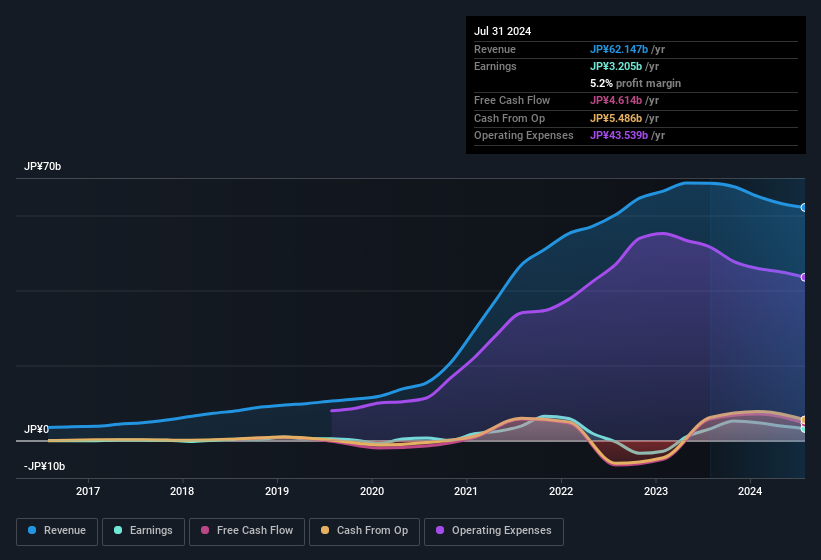Toggle the Revenue legend button
The height and width of the screenshot is (560, 821).
pyautogui.click(x=57, y=531)
